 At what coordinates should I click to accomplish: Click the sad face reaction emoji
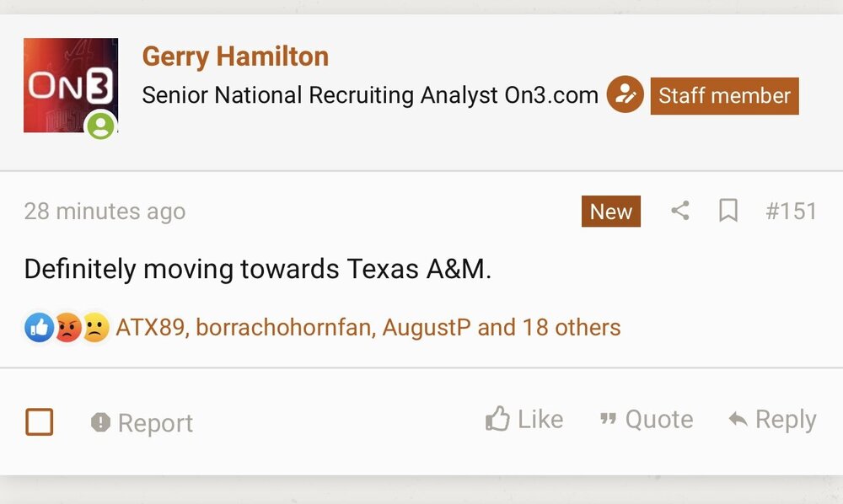coord(95,327)
